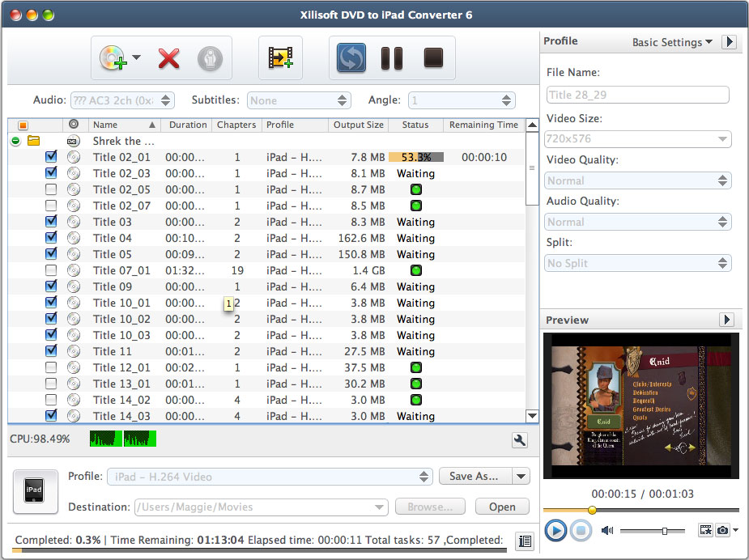Sort list by Output Size column header
749x560 pixels.
tap(359, 125)
